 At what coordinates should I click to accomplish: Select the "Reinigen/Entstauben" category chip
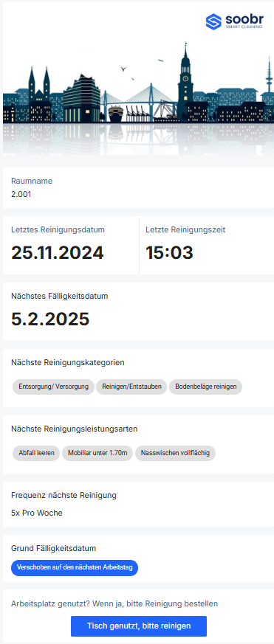pos(131,387)
